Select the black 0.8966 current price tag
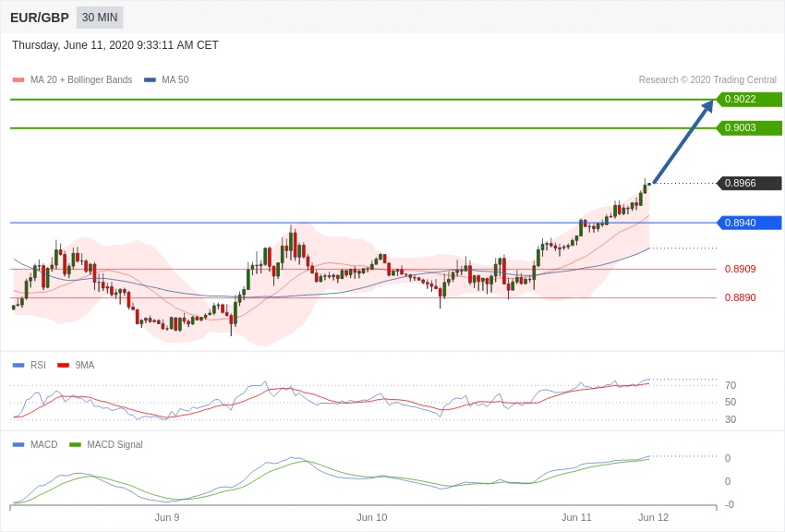Viewport: 785px width, 532px height. [749, 183]
